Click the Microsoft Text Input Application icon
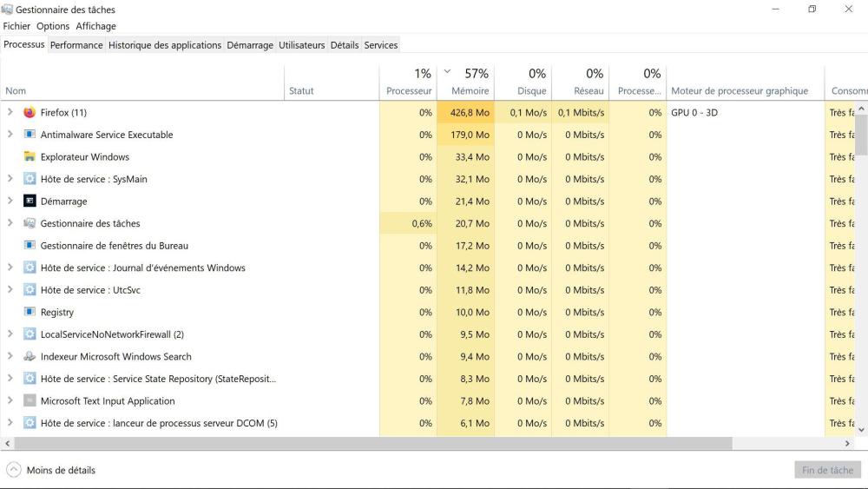 pyautogui.click(x=30, y=401)
